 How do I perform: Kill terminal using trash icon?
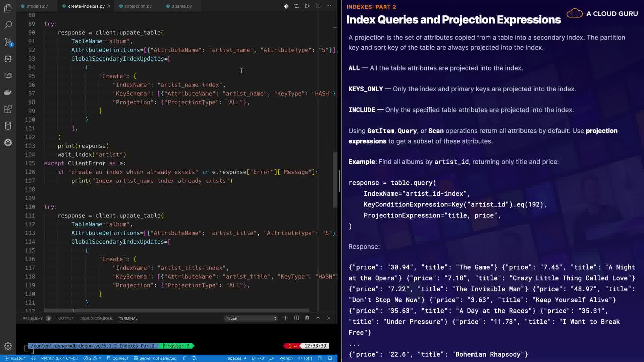[x=307, y=318]
